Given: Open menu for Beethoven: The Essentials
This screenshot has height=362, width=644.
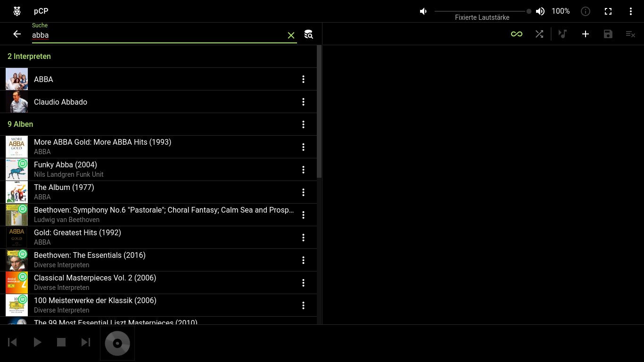Looking at the screenshot, I should 303,260.
